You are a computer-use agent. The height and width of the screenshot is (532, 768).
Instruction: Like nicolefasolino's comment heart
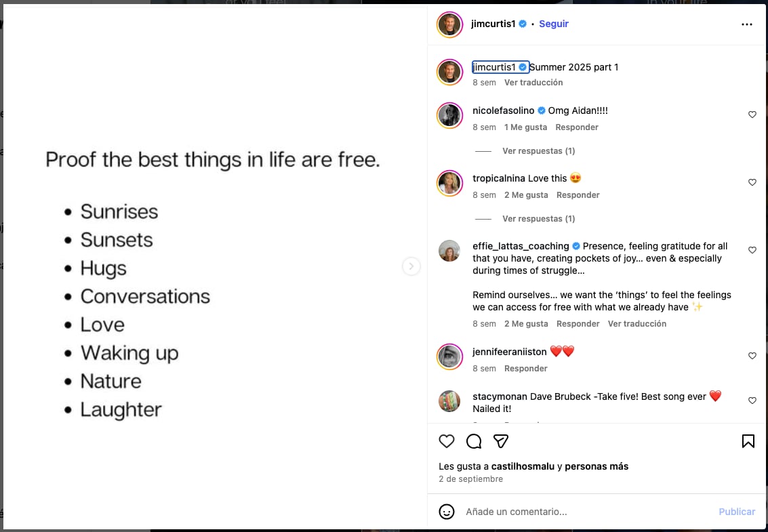pos(752,115)
